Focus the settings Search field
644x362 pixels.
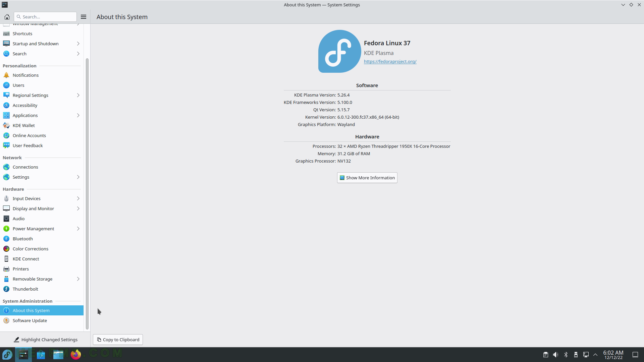click(45, 17)
